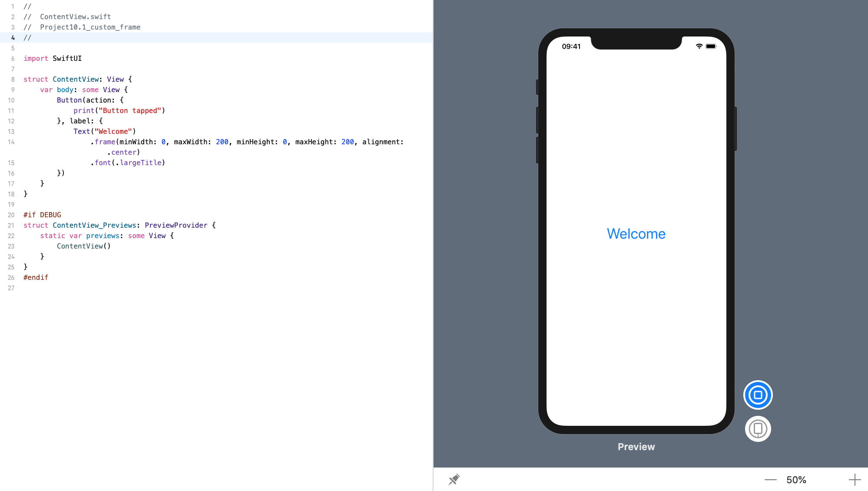Viewport: 868px width, 491px height.
Task: Click maxWidth value 200 in frame modifier
Action: (222, 142)
